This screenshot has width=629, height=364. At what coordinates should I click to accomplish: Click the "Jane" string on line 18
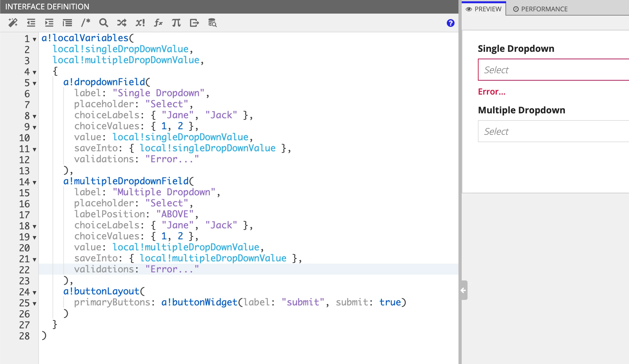177,225
